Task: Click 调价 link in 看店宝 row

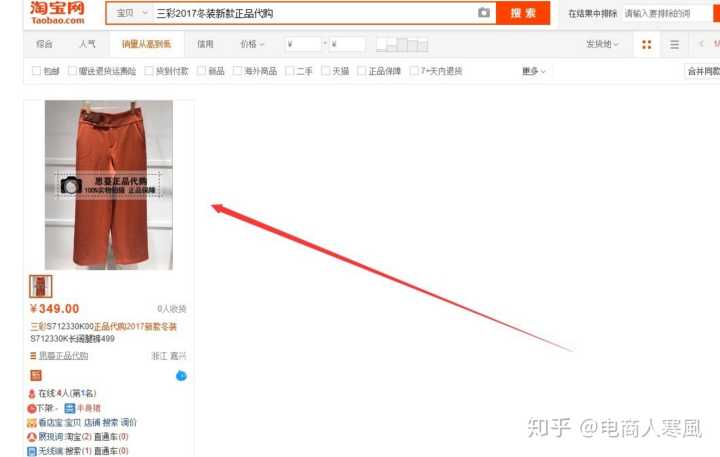Action: click(129, 423)
